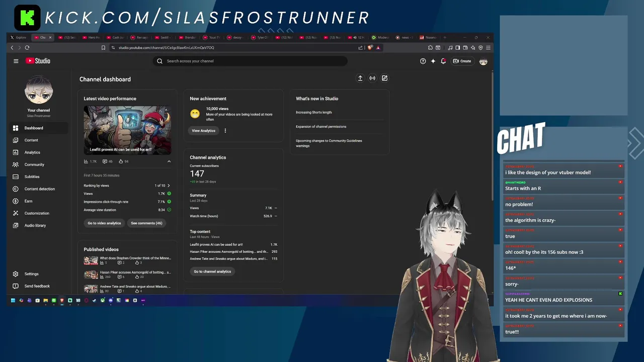Viewport: 644px width, 362px height.
Task: Click the View Analytics button
Action: pos(203,131)
